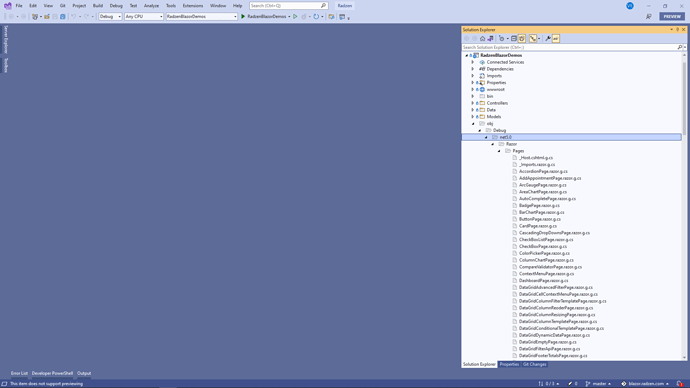690x388 pixels.
Task: Click the pencil pending changes status item
Action: 573,384
